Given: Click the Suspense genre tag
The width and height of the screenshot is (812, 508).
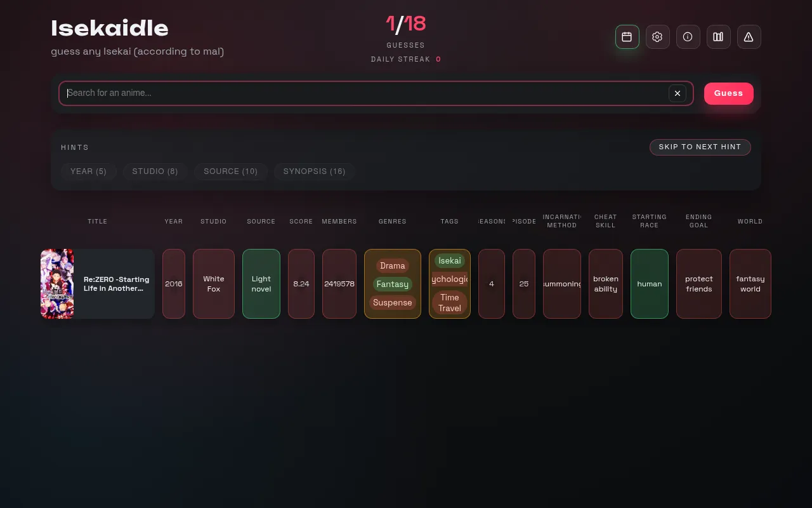Looking at the screenshot, I should 393,303.
